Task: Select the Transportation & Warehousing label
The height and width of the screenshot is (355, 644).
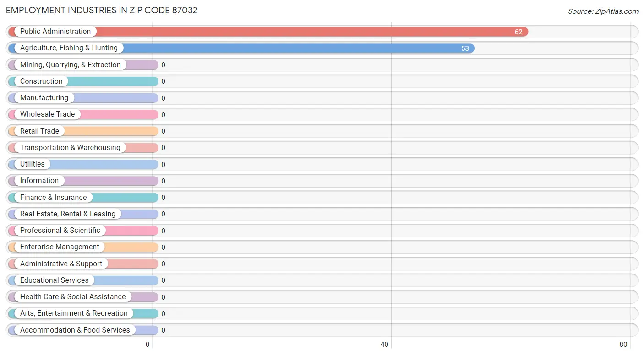Action: (x=70, y=148)
